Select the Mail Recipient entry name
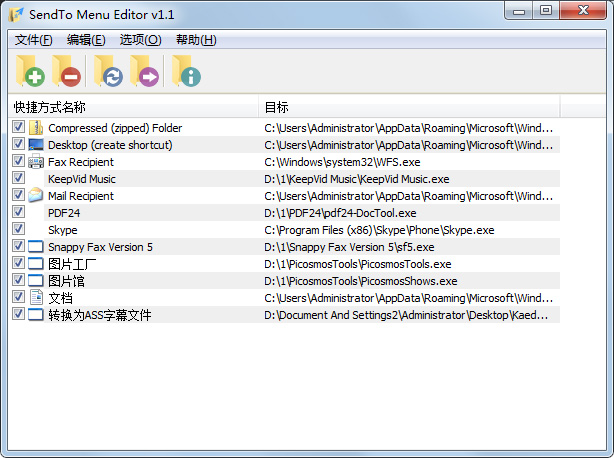This screenshot has height=458, width=614. tap(81, 196)
